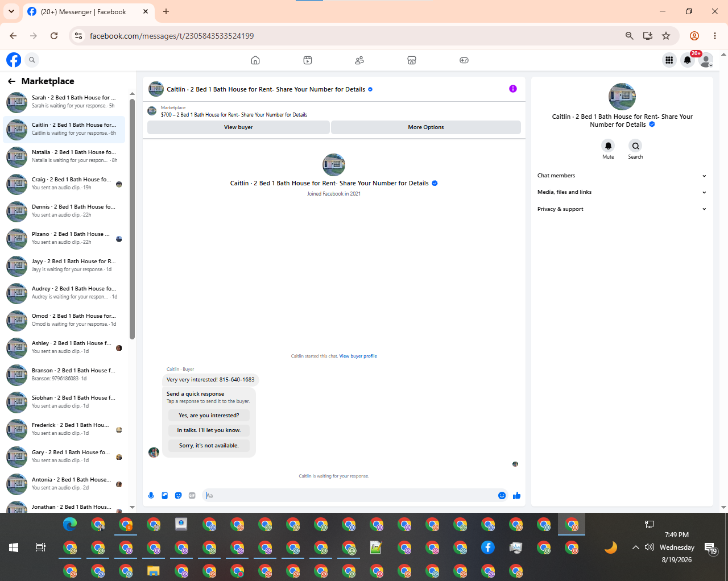Open Windows Task View
This screenshot has width=728, height=581.
click(x=41, y=547)
